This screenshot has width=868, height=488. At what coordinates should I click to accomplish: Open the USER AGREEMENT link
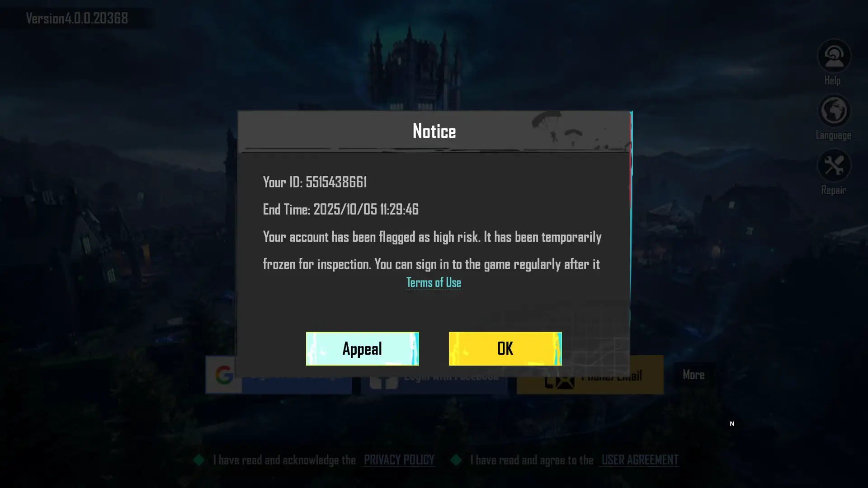pyautogui.click(x=640, y=460)
